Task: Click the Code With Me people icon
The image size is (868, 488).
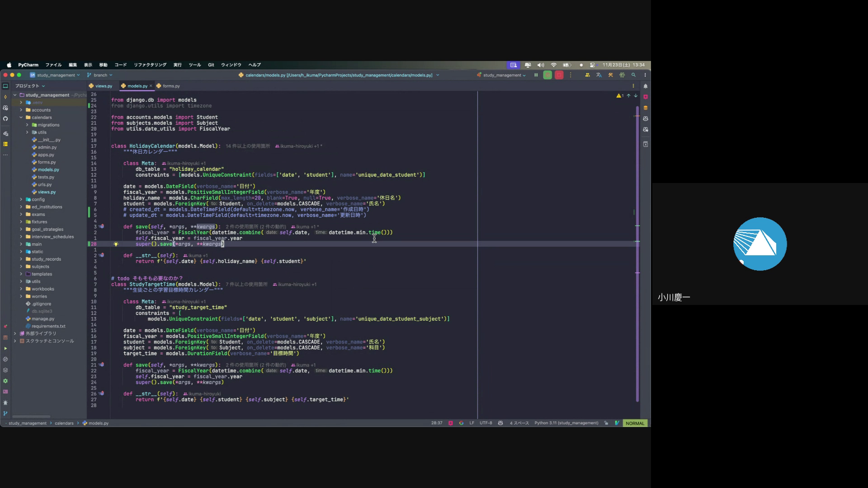Action: click(x=587, y=75)
